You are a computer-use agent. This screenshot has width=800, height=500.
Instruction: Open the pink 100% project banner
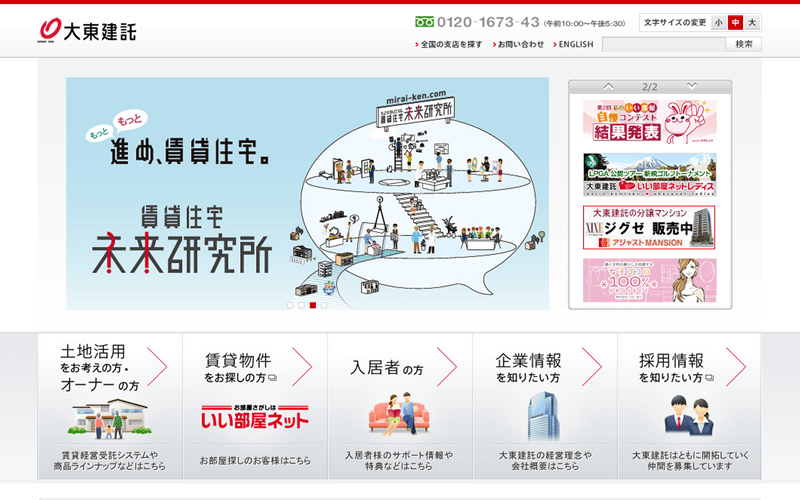(649, 280)
